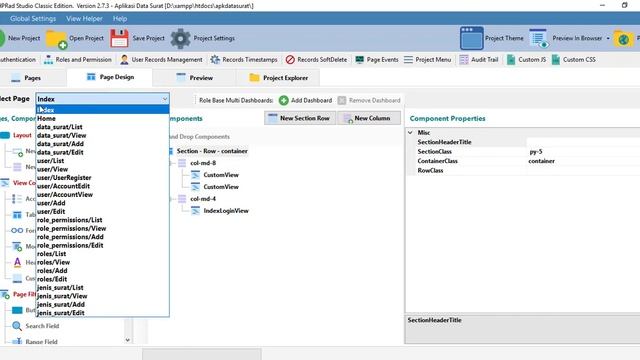Switch to Project Explorer tab

(278, 78)
